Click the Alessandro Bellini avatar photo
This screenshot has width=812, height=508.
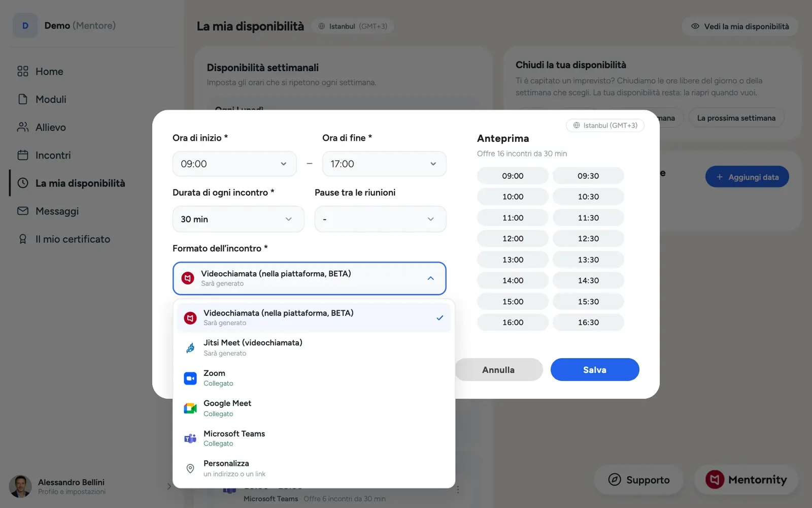pyautogui.click(x=20, y=486)
